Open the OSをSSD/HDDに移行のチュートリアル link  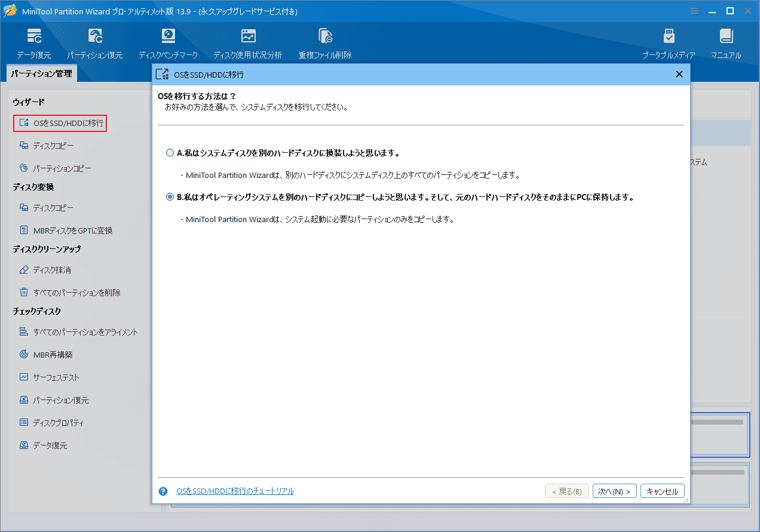coord(235,491)
